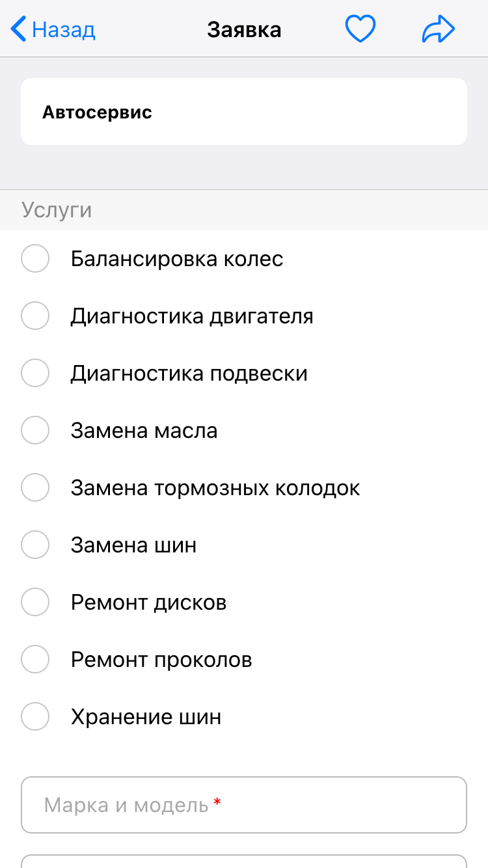The height and width of the screenshot is (868, 488).
Task: Select Диагностика подвески radio button
Action: (35, 373)
